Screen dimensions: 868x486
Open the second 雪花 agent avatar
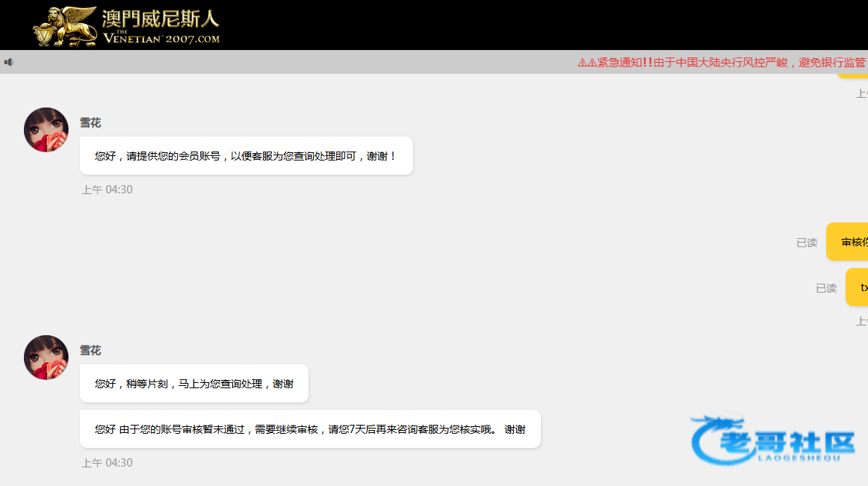pos(46,358)
